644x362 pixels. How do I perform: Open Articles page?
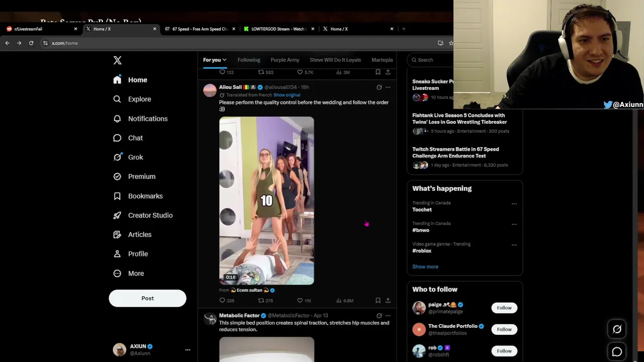pos(132,234)
